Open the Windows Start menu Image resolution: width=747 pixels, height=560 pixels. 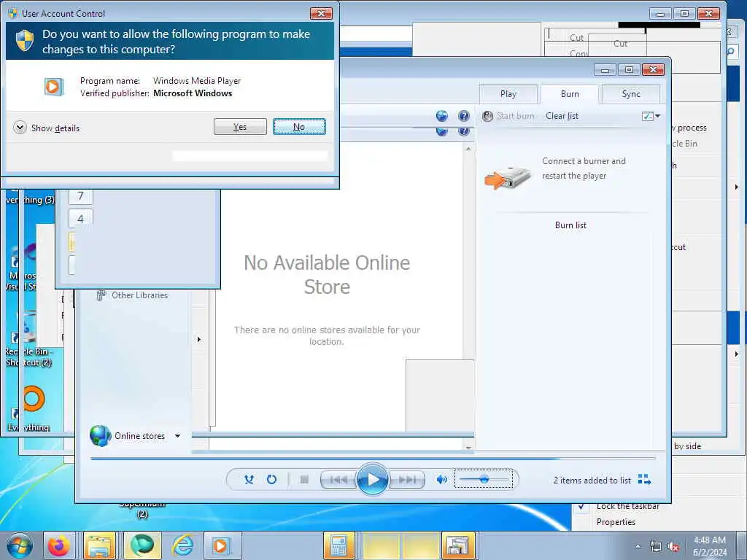pos(20,545)
